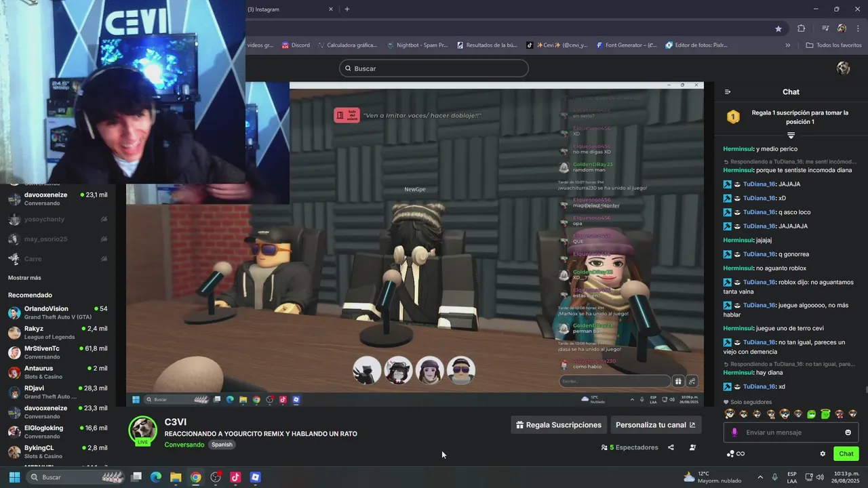This screenshot has width=868, height=488.
Task: Open OrlandoVision recommended channel
Action: point(58,312)
